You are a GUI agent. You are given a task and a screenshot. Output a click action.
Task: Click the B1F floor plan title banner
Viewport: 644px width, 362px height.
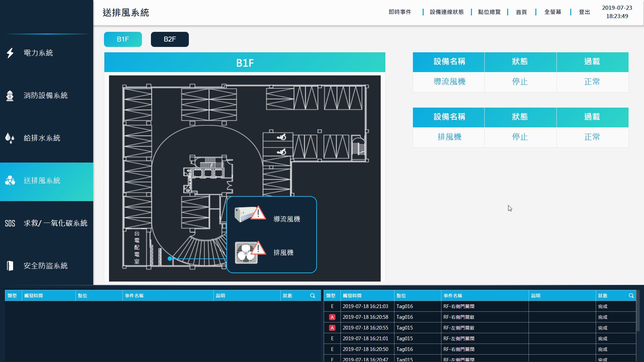[x=245, y=62]
